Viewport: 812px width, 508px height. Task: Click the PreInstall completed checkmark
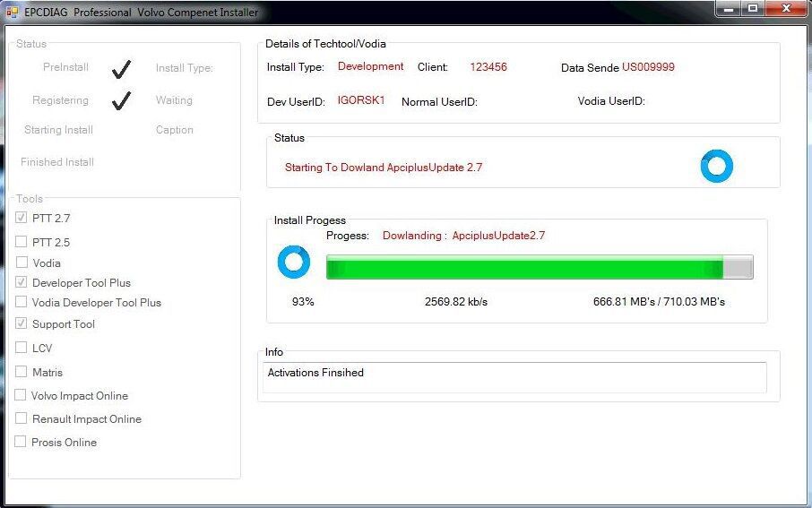click(x=122, y=69)
